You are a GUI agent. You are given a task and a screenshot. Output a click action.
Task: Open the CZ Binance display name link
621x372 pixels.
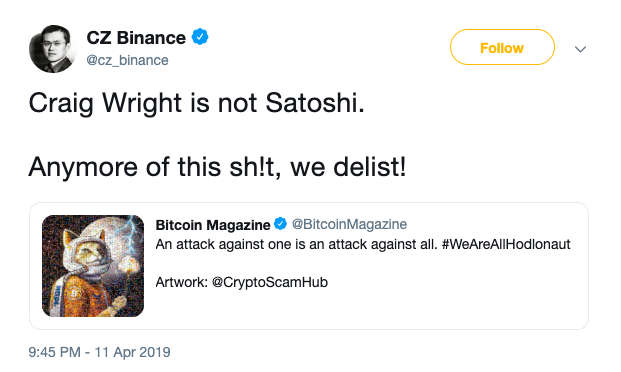click(136, 38)
